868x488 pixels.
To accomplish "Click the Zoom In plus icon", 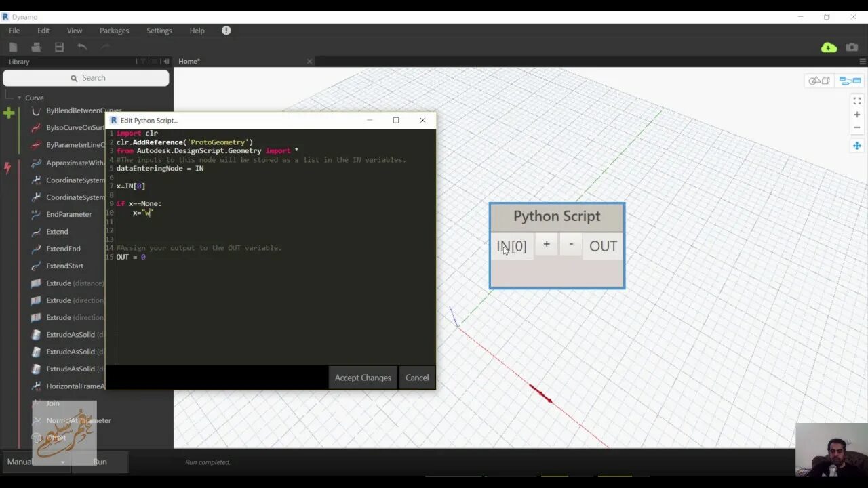I will [857, 115].
